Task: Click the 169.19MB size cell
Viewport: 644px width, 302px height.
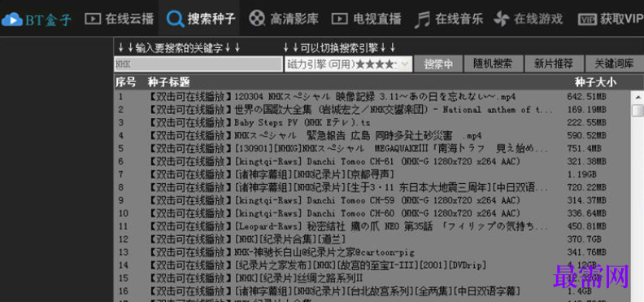Action: pos(586,110)
